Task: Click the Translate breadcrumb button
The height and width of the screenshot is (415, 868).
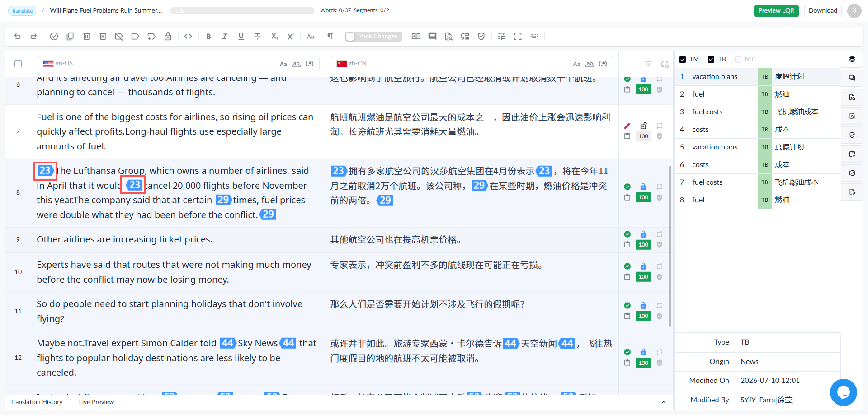Action: coord(22,11)
